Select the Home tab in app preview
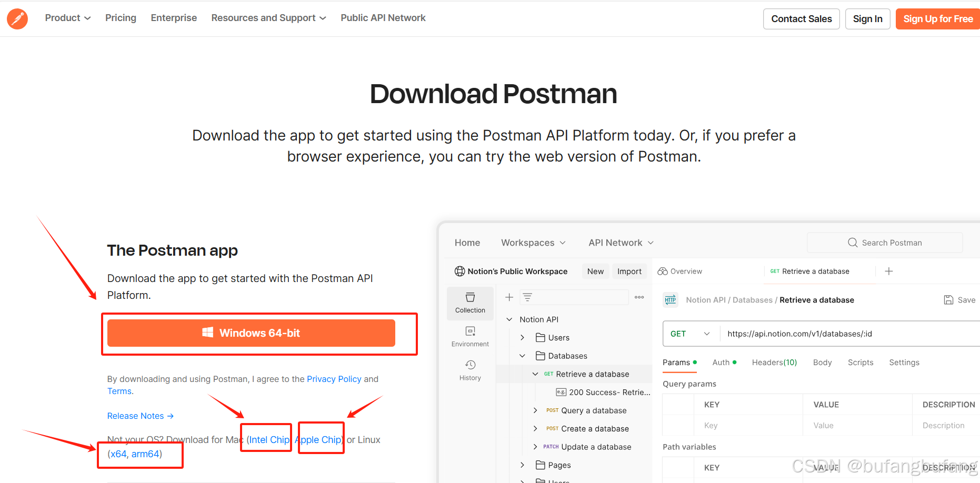This screenshot has width=980, height=483. (x=467, y=243)
